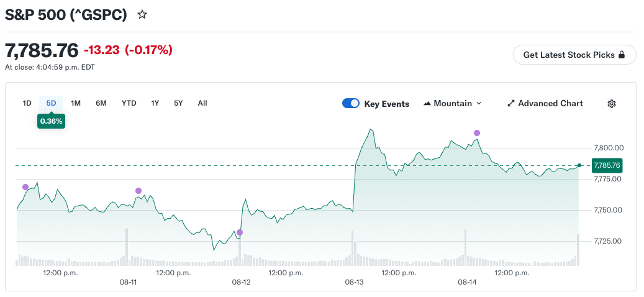644x297 pixels.
Task: Click the tall volume bar at 08-13 open
Action: (x=352, y=249)
